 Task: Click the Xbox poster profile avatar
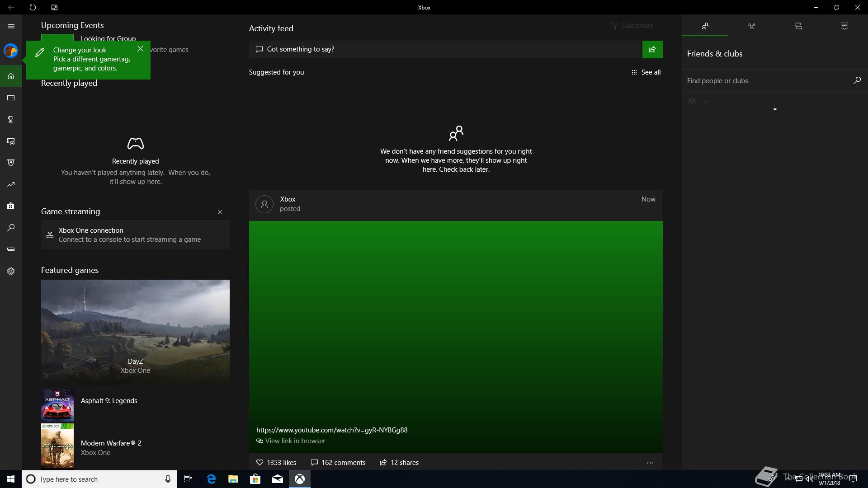coord(264,204)
